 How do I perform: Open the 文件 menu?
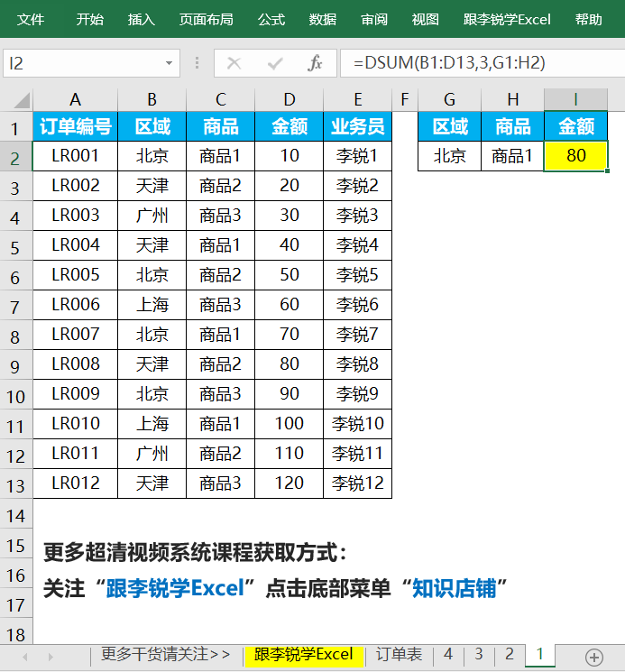(x=31, y=19)
